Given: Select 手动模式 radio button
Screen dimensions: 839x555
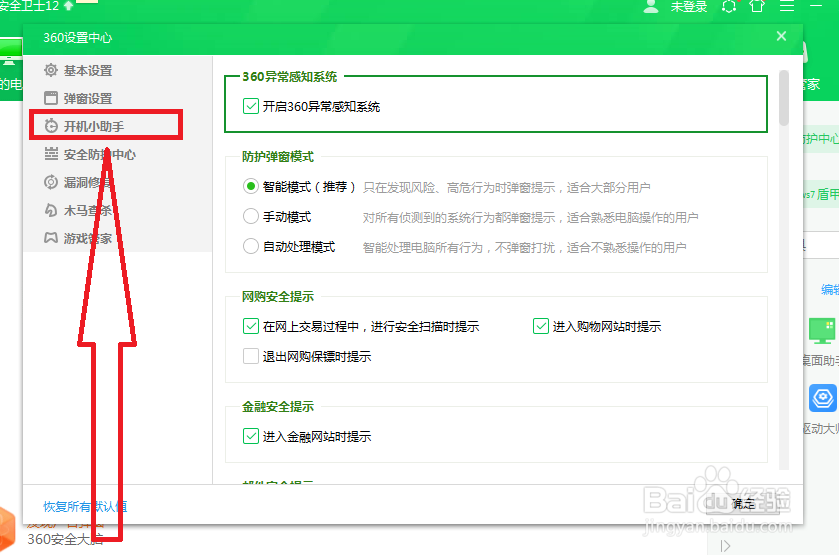Looking at the screenshot, I should (250, 216).
